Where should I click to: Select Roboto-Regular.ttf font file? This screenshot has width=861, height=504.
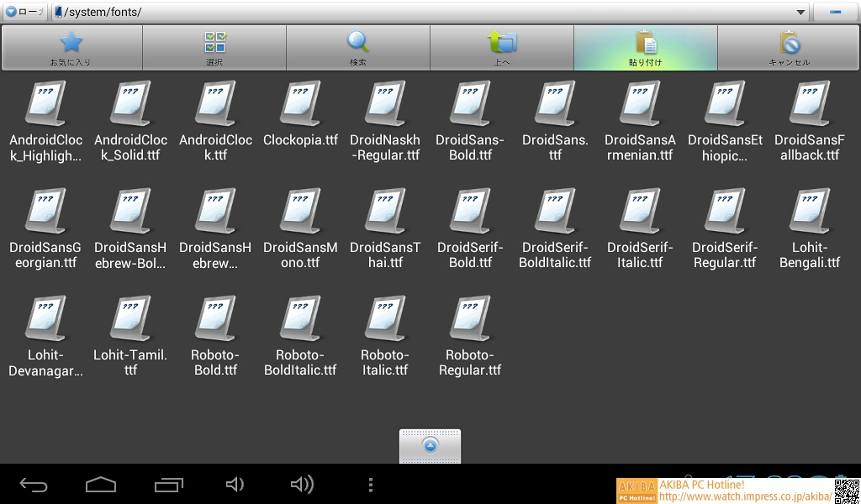[470, 336]
